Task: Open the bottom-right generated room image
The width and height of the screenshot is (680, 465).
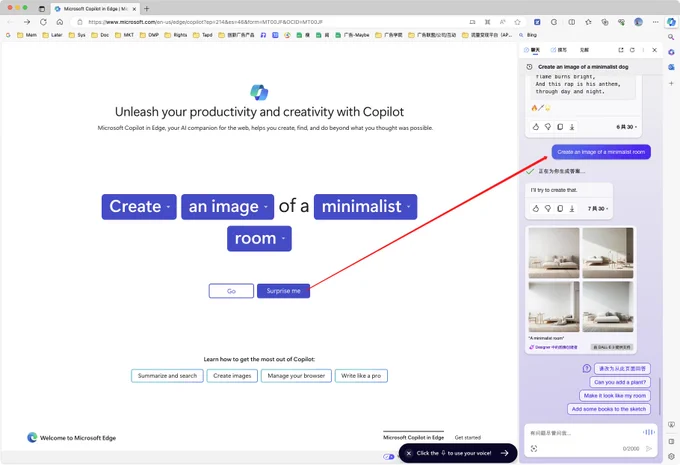Action: [x=608, y=307]
